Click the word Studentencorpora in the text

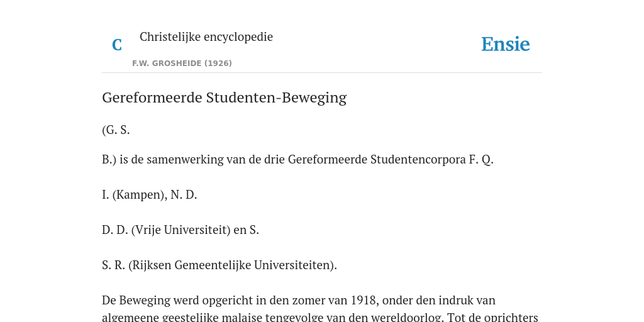pyautogui.click(x=418, y=159)
